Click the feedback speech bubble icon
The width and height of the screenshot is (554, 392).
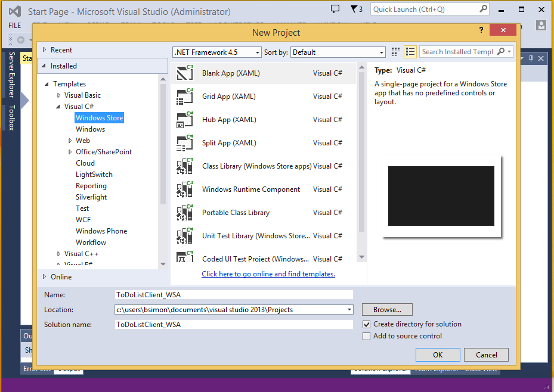(335, 9)
